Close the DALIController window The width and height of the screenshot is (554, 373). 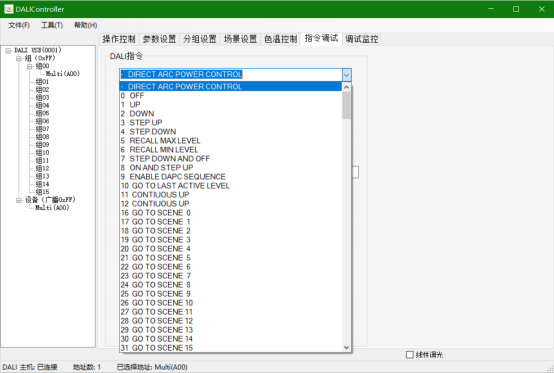coord(542,9)
